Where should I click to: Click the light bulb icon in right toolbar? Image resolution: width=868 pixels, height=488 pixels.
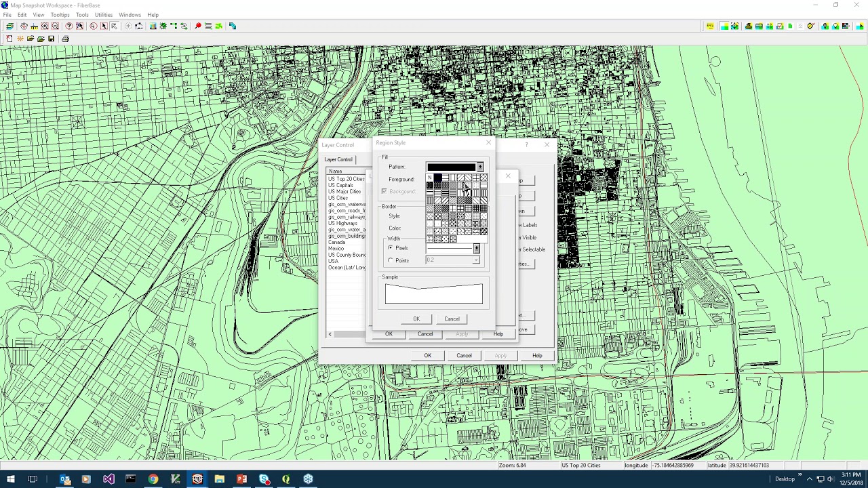coord(835,26)
